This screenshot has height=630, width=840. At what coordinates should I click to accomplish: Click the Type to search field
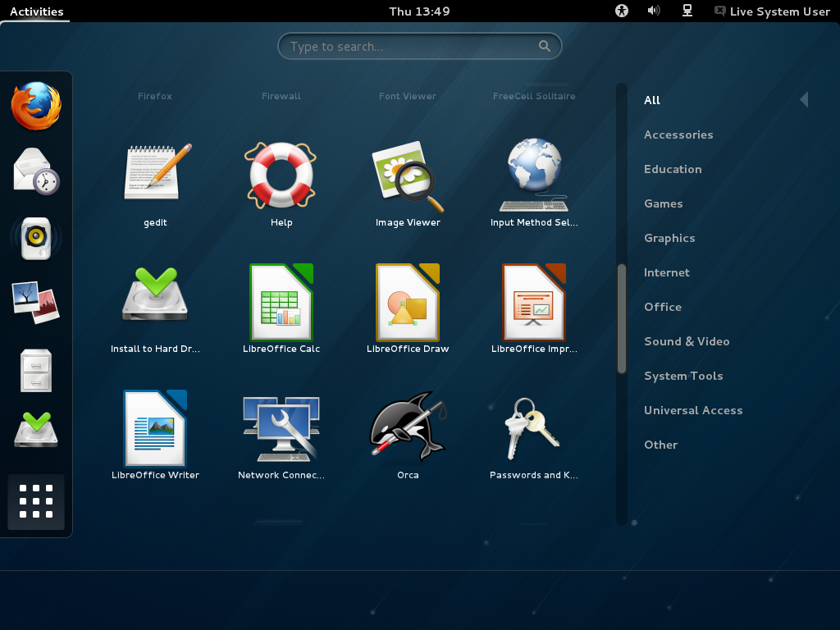pyautogui.click(x=419, y=47)
